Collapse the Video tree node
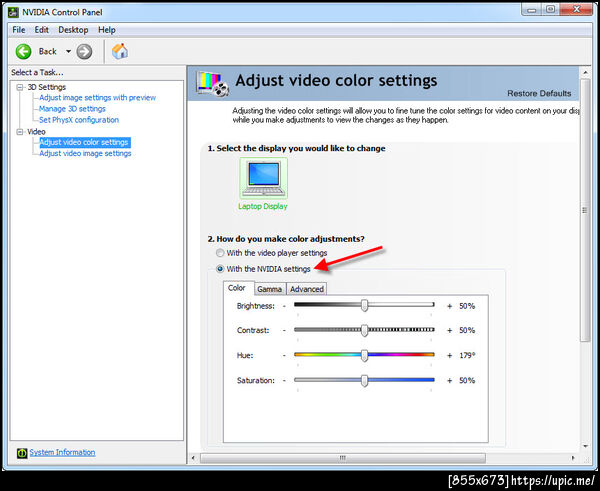 pyautogui.click(x=20, y=132)
